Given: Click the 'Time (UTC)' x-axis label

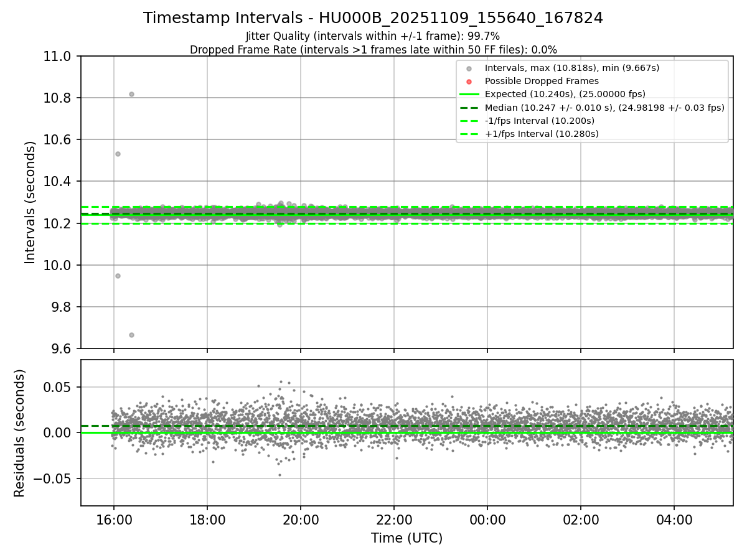Looking at the screenshot, I should pyautogui.click(x=406, y=538).
